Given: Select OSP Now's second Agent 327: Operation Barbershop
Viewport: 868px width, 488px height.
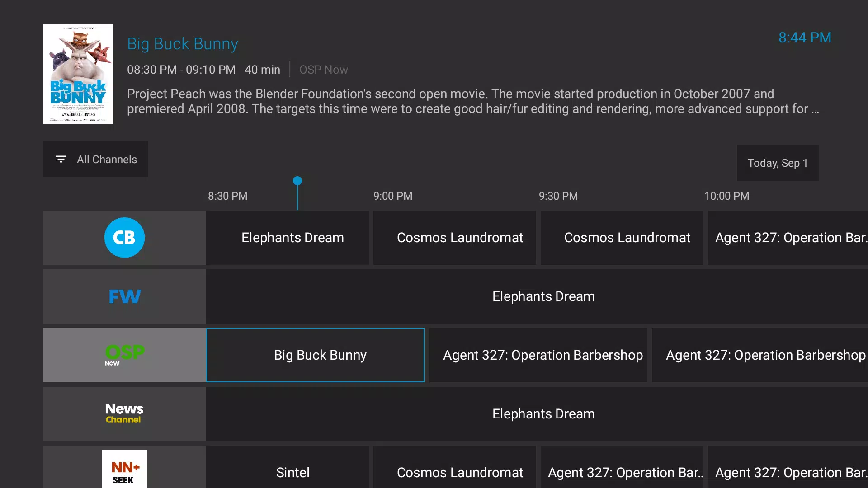Looking at the screenshot, I should click(760, 355).
